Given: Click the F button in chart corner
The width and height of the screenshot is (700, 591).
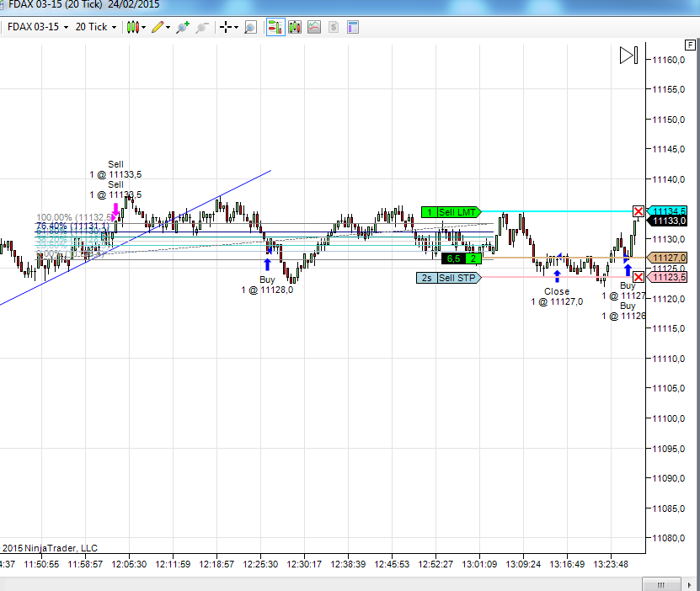Looking at the screenshot, I should click(690, 45).
